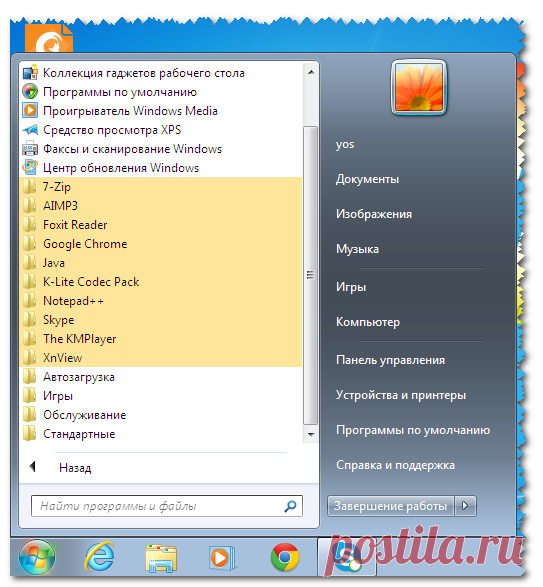Click the Start orb on the taskbar
Viewport: 543px width, 587px height.
point(37,557)
